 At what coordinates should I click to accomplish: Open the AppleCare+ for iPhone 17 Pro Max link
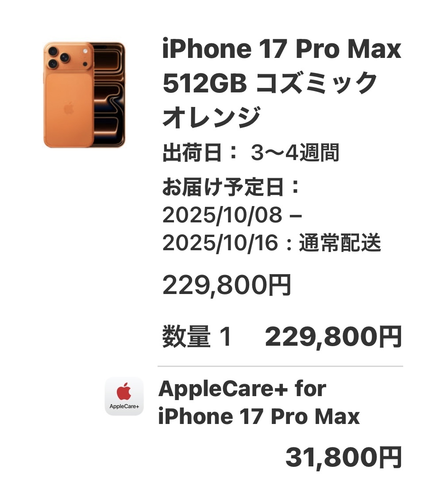coord(259,402)
